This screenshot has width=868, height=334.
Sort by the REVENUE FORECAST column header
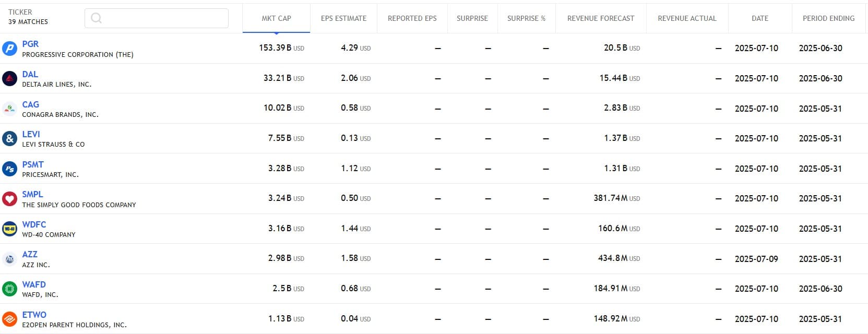pyautogui.click(x=601, y=18)
